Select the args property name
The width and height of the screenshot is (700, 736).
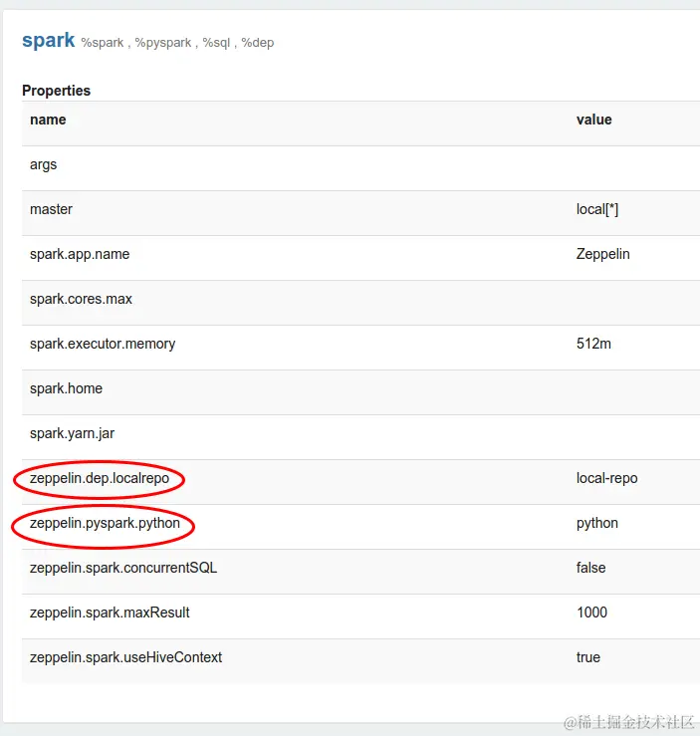pos(43,164)
